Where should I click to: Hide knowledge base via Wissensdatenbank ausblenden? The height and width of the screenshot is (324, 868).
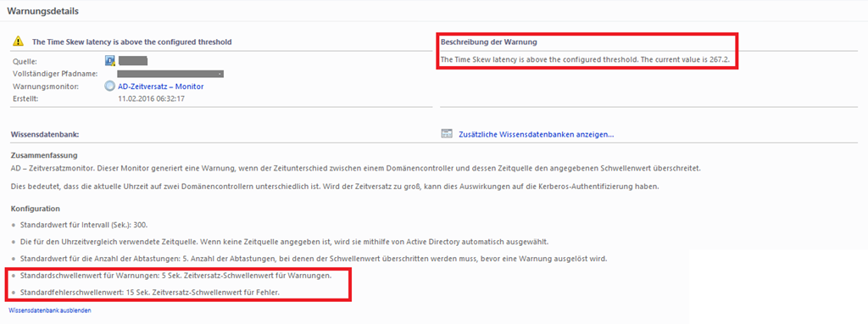click(50, 310)
